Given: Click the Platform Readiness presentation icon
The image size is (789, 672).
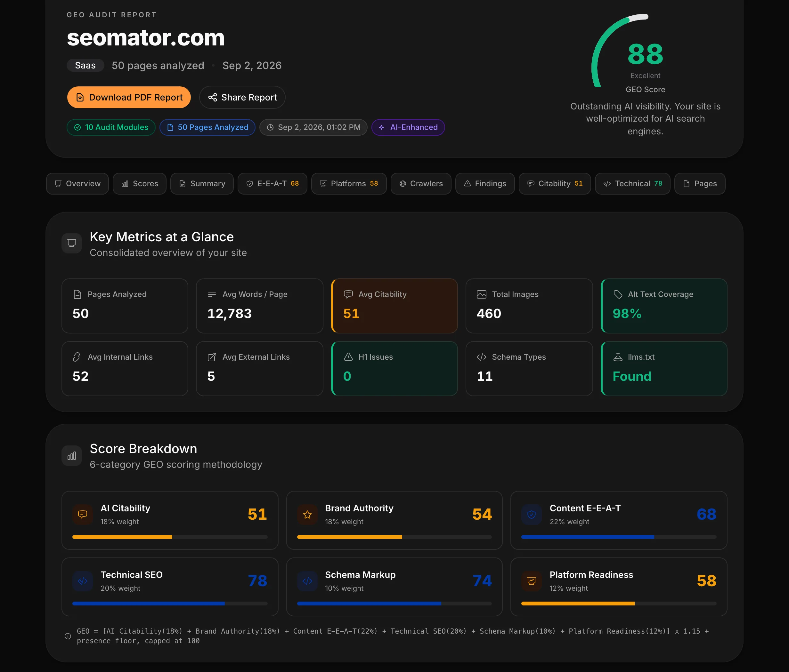Looking at the screenshot, I should [532, 581].
